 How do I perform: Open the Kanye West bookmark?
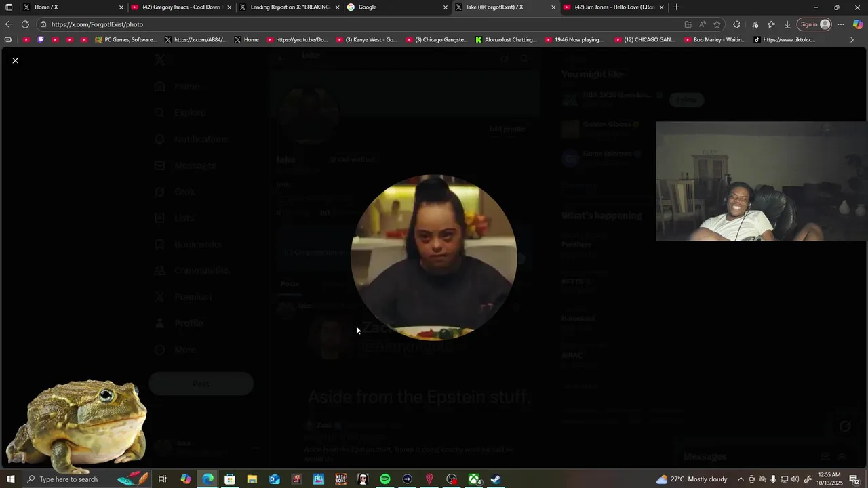tap(366, 40)
